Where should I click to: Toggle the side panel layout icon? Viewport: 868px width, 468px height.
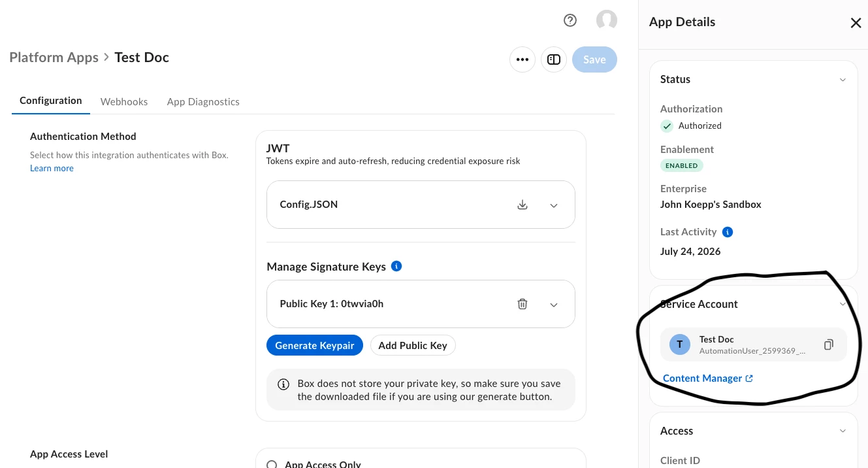(554, 59)
